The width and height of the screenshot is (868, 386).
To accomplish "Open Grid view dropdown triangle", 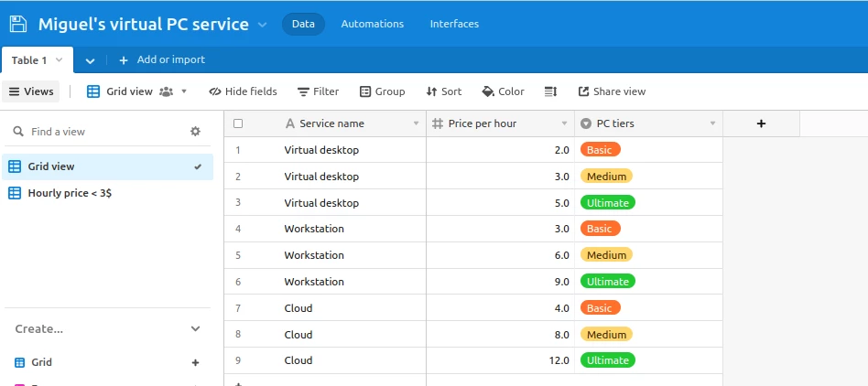I will [x=184, y=91].
